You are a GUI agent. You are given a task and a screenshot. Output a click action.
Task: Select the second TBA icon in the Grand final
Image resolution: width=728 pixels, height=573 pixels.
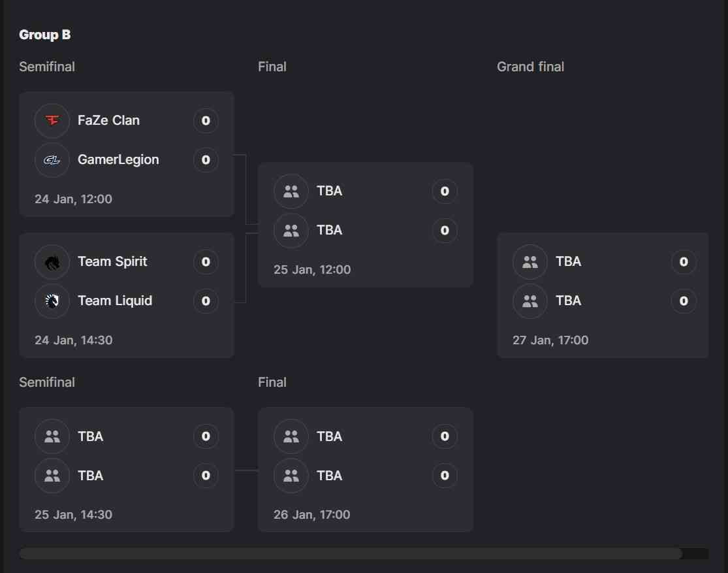coord(530,301)
